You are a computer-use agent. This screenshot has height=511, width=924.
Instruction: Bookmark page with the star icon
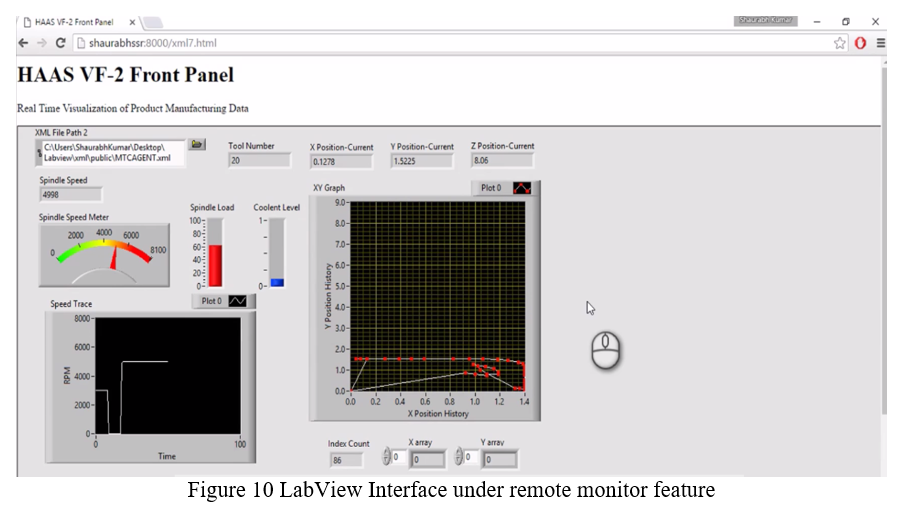839,43
